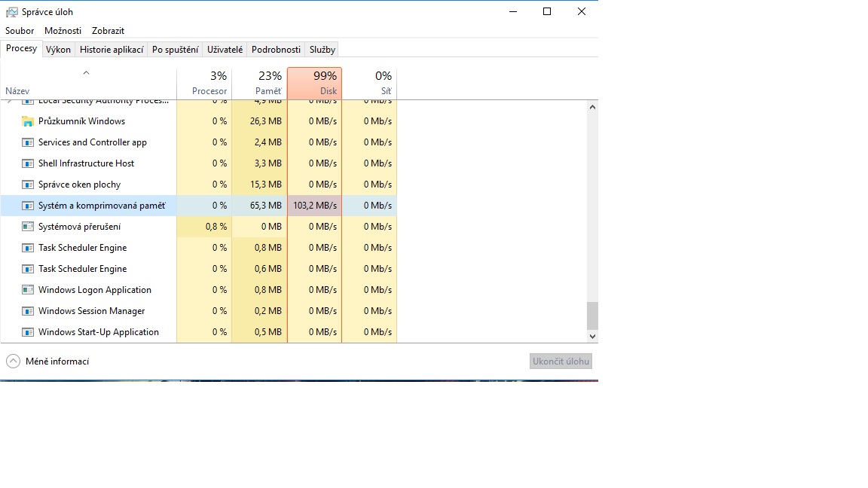Screen dimensions: 868x488
Task: Sort by the Síť column header
Action: (x=369, y=84)
